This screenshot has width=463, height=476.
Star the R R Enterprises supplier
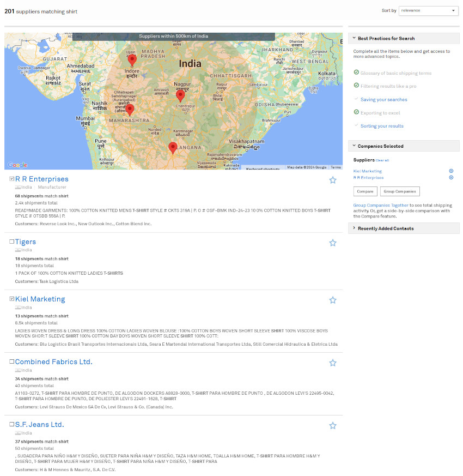click(x=333, y=179)
